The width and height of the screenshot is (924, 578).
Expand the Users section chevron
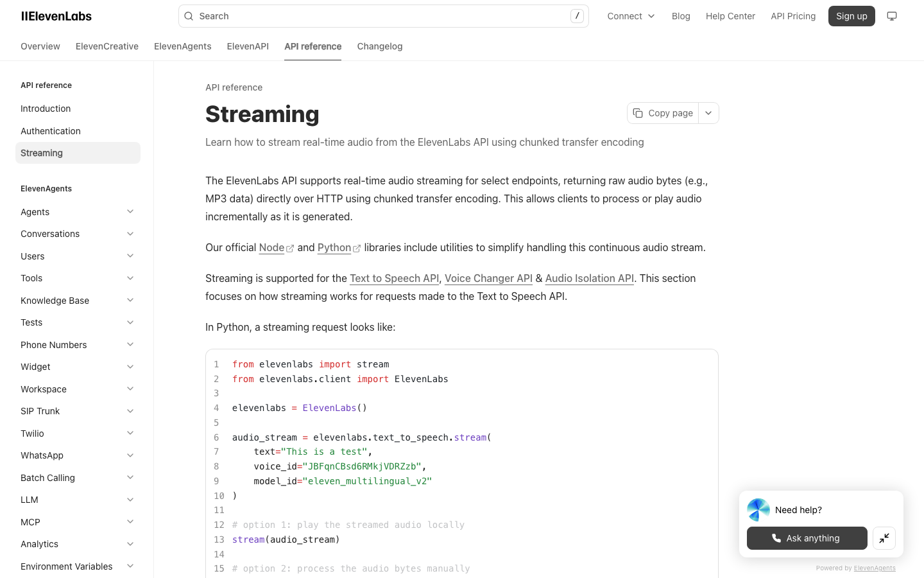pos(130,256)
